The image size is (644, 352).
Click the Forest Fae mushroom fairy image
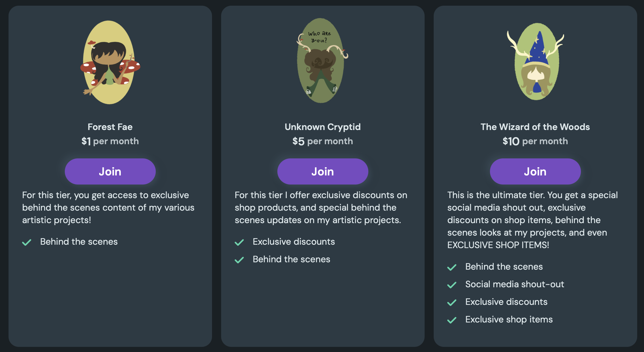pos(110,62)
